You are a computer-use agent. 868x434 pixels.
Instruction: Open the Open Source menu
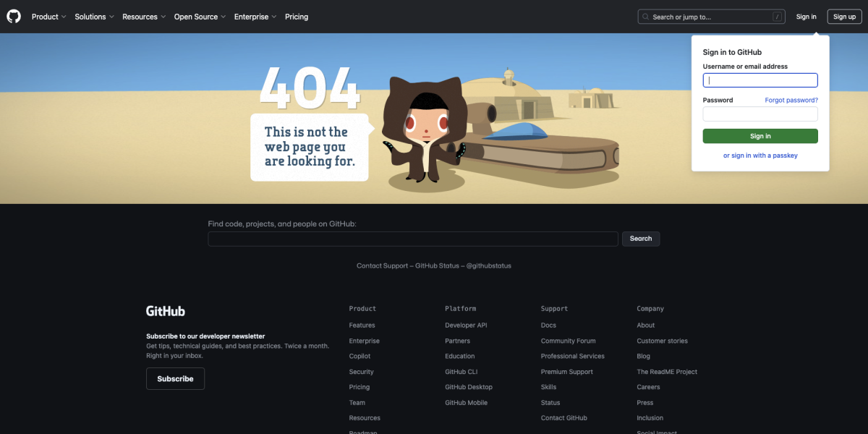click(x=200, y=17)
